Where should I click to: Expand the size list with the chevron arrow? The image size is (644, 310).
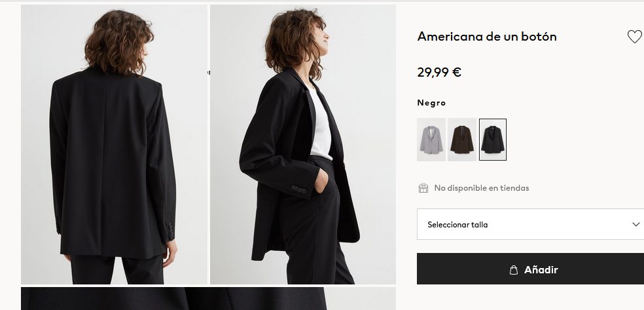click(636, 224)
